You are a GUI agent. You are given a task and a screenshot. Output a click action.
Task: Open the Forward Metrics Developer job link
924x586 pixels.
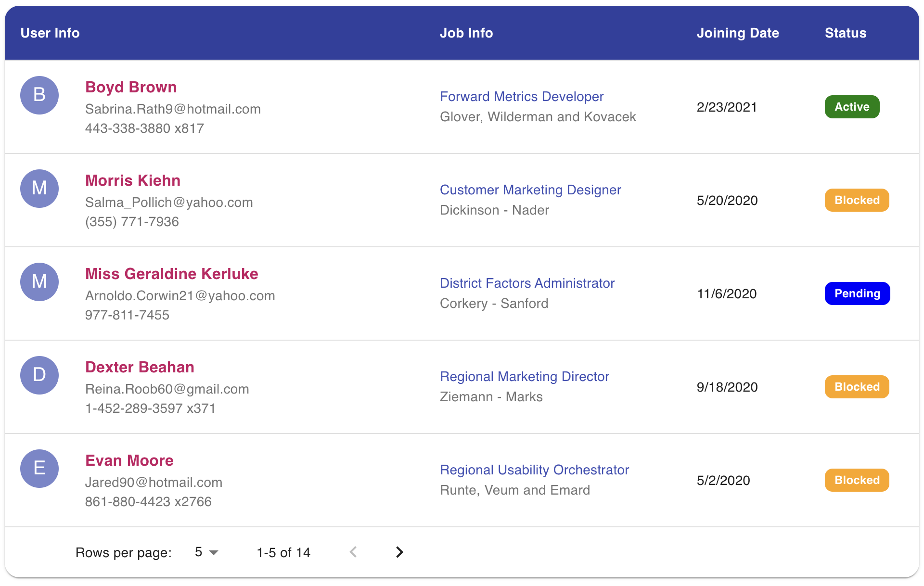point(521,96)
